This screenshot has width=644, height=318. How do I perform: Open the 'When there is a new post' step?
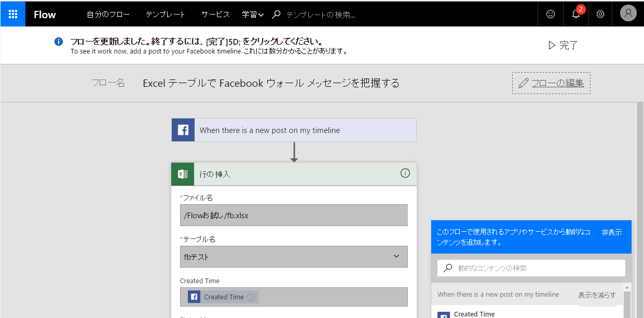pyautogui.click(x=294, y=130)
